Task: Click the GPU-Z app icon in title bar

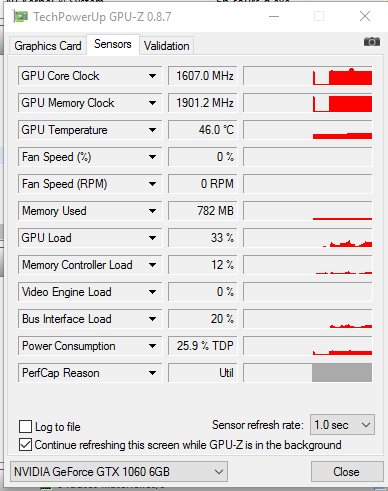Action: [x=20, y=16]
